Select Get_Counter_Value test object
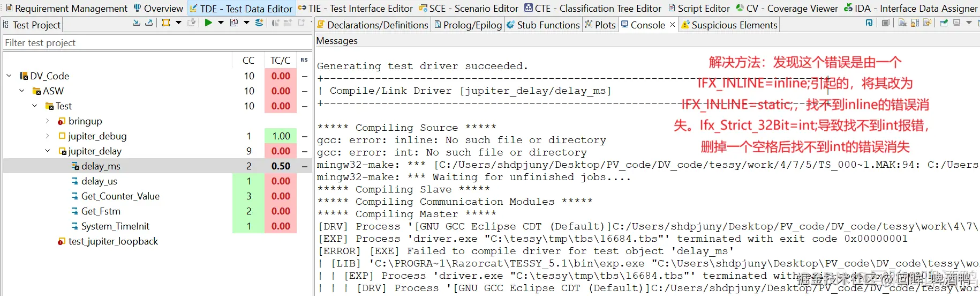This screenshot has height=296, width=980. point(120,196)
